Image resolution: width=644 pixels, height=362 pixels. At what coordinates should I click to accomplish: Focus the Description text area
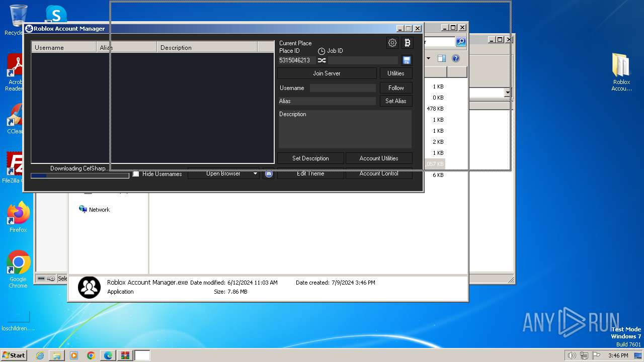(345, 129)
